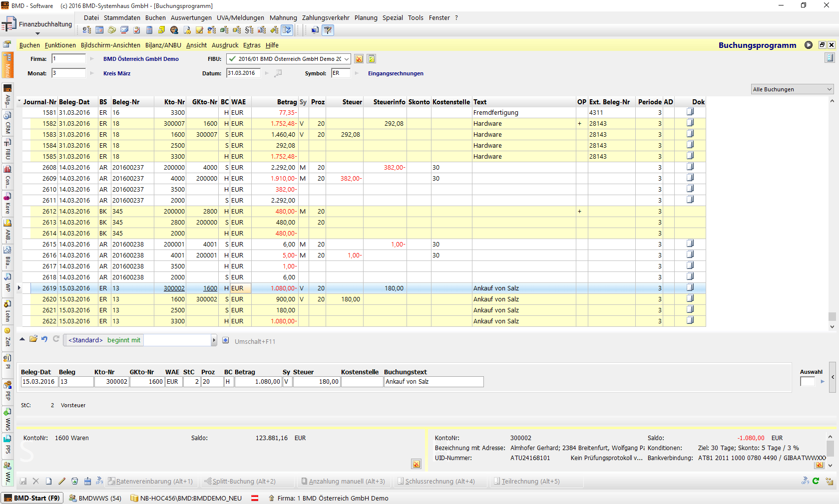The image size is (839, 504).
Task: Click the Buchungstext field containing Ankauf von Salz
Action: pos(433,382)
